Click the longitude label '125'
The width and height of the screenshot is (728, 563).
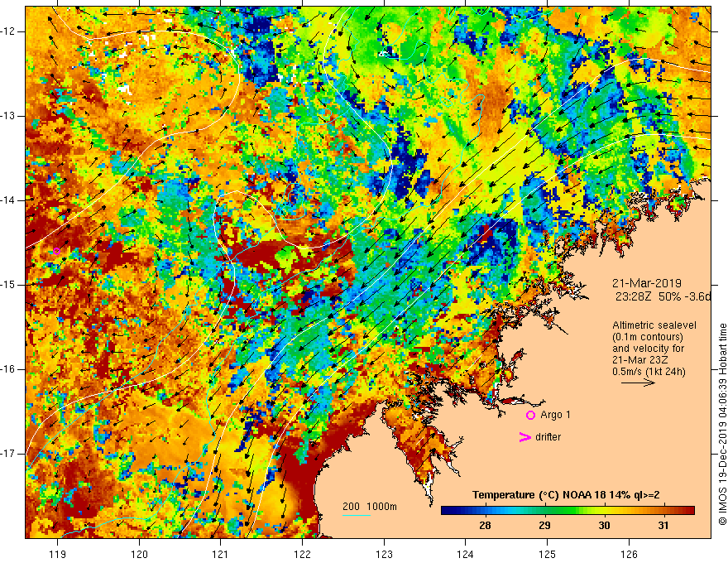point(548,554)
